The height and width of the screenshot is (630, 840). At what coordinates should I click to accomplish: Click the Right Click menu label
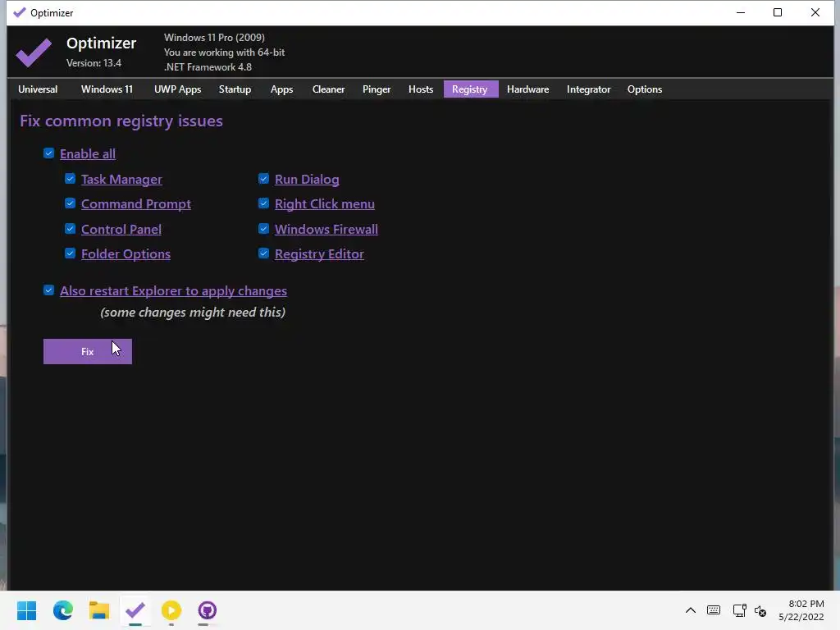(x=325, y=204)
